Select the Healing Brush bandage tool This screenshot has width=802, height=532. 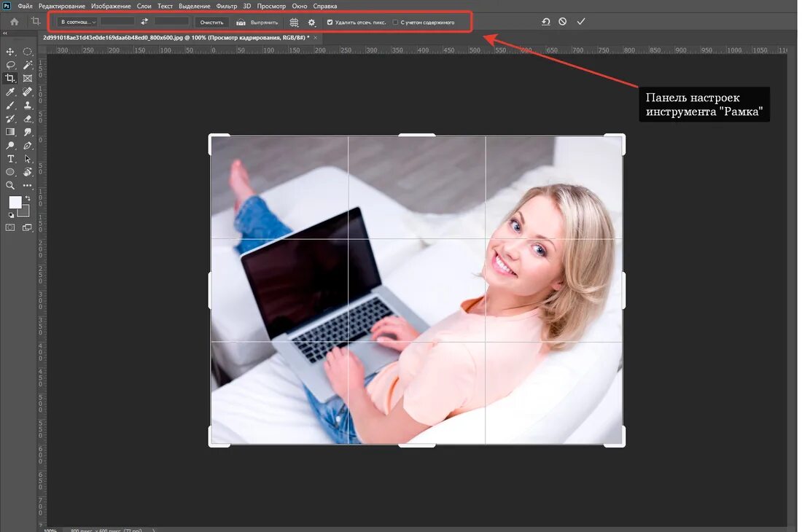point(28,92)
